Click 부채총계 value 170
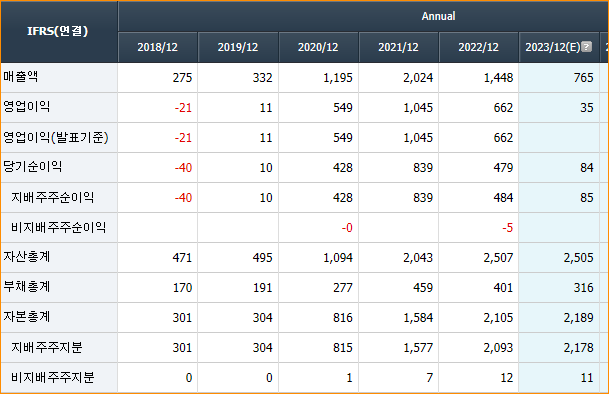Viewport: 609px width, 394px height. point(182,288)
